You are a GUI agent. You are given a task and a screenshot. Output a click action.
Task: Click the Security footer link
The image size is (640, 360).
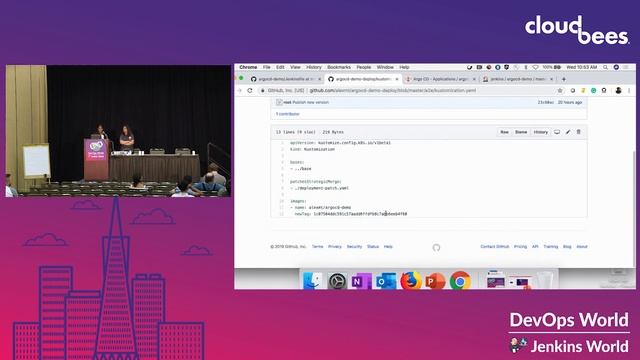pos(354,247)
